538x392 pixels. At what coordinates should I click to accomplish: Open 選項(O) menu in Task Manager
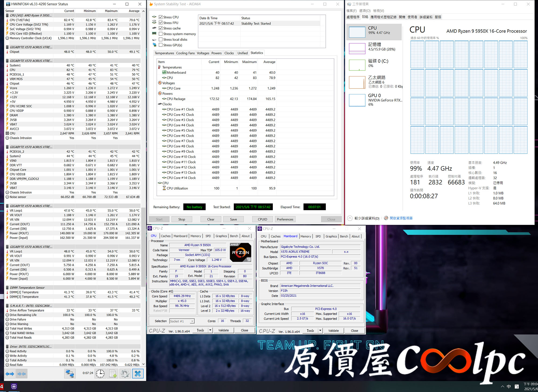(365, 11)
